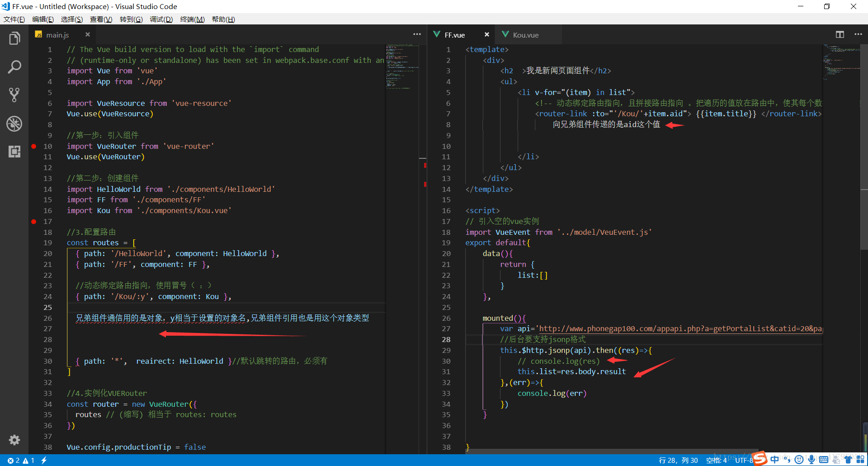The width and height of the screenshot is (868, 466).
Task: Open more actions for FF.vue editor group
Action: 858,34
